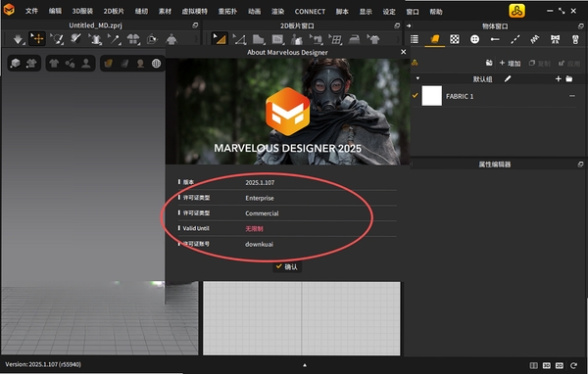This screenshot has width=588, height=374.
Task: Toggle the avatar head render style icon
Action: pos(140,64)
